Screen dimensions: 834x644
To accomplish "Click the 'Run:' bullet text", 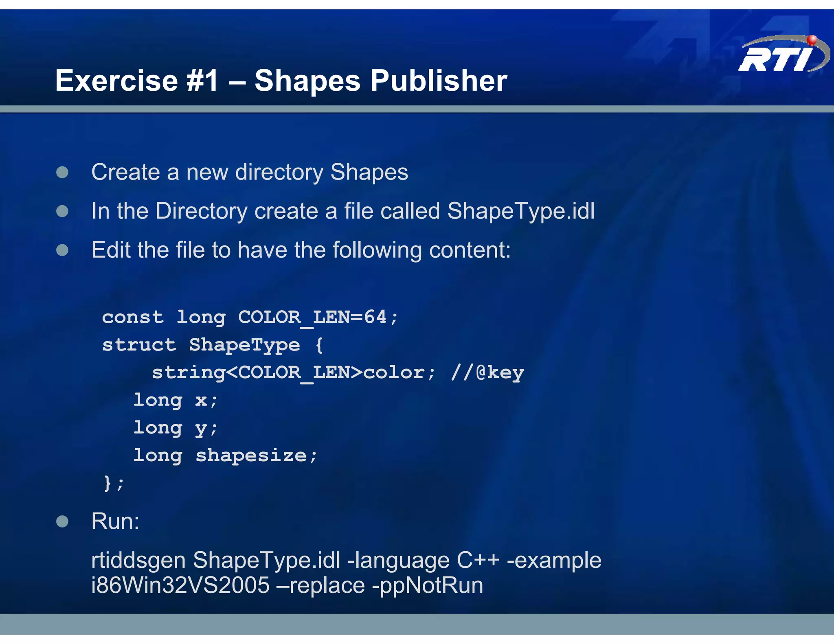I will tap(115, 521).
